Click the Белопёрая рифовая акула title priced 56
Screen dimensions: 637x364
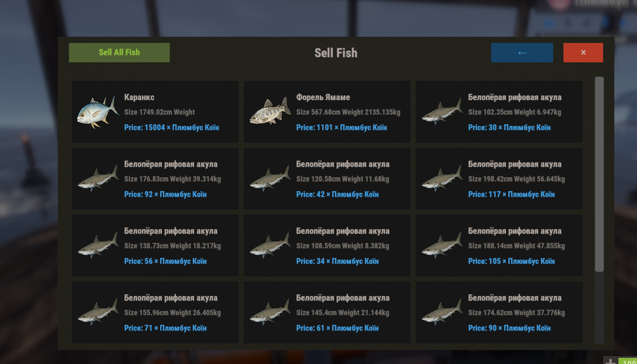(x=171, y=231)
